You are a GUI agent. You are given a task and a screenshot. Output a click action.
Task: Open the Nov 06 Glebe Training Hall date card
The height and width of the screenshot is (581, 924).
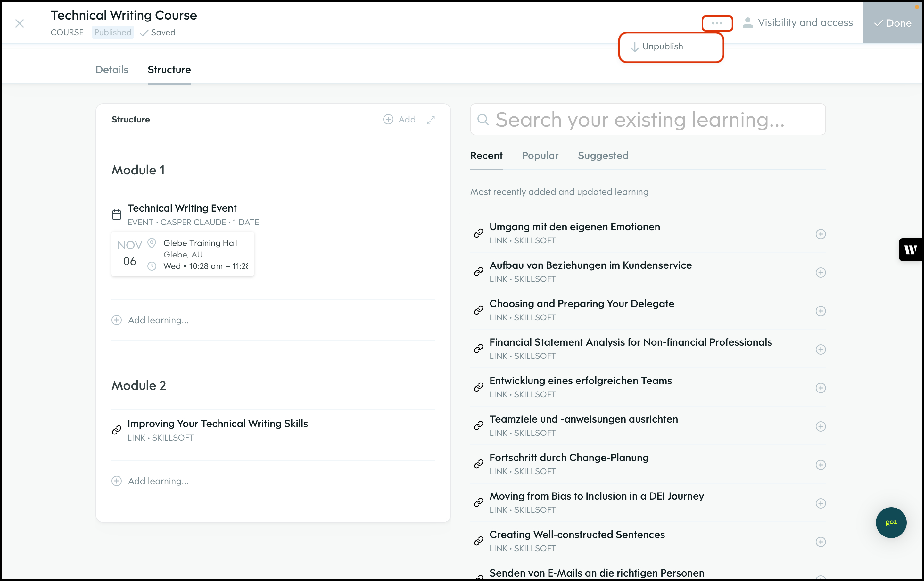click(183, 254)
